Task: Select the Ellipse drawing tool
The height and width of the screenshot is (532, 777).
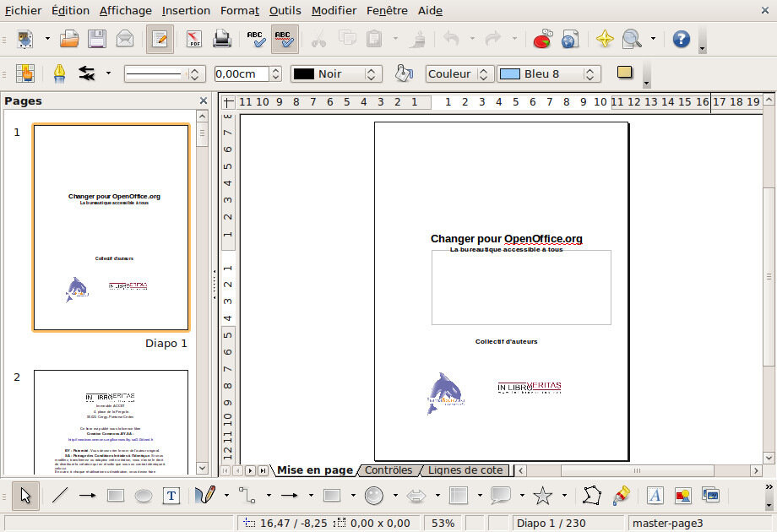Action: (x=144, y=496)
